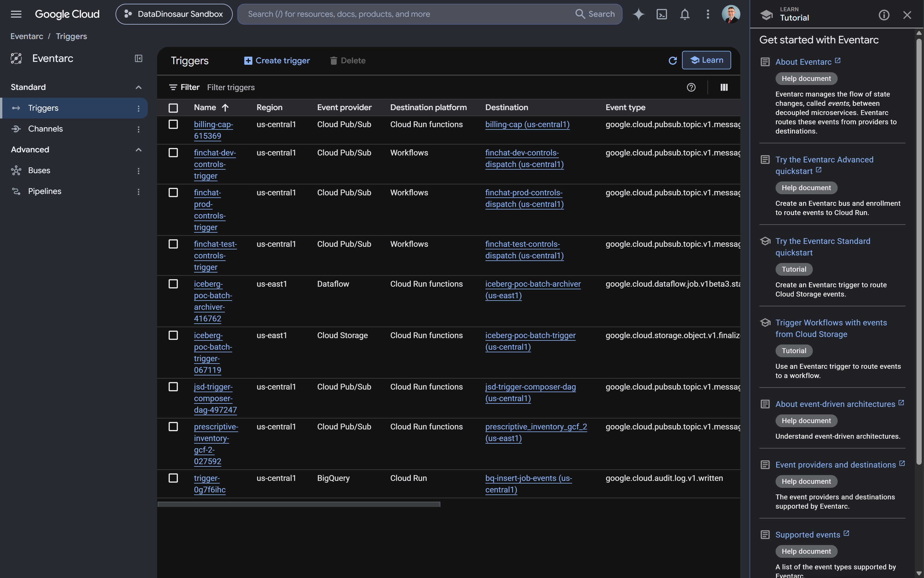Click the user account avatar
Viewport: 924px width, 578px height.
point(731,14)
